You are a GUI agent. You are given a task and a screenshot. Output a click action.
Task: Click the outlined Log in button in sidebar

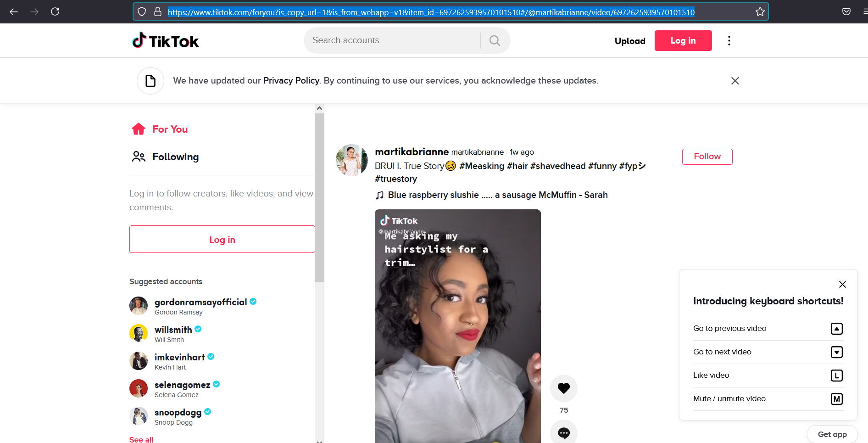222,239
